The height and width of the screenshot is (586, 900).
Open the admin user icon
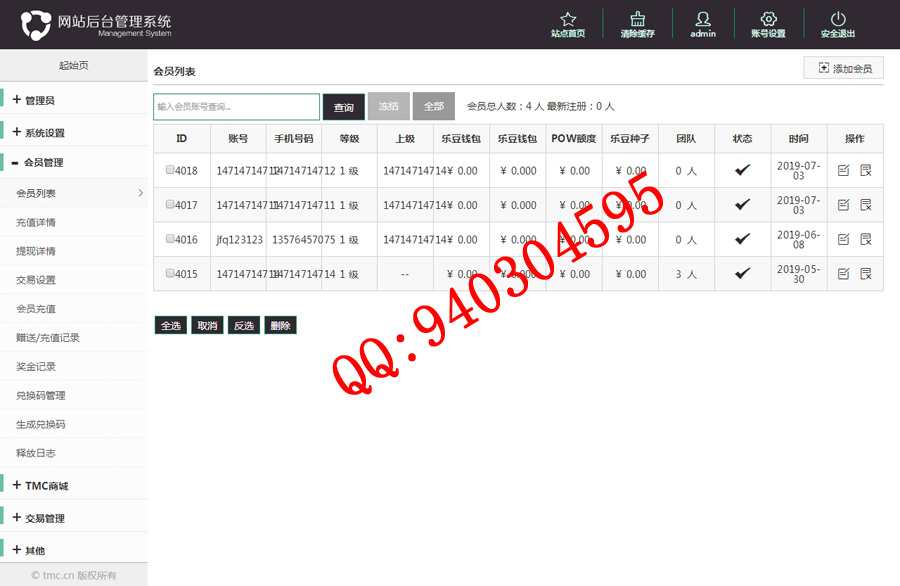(x=703, y=19)
